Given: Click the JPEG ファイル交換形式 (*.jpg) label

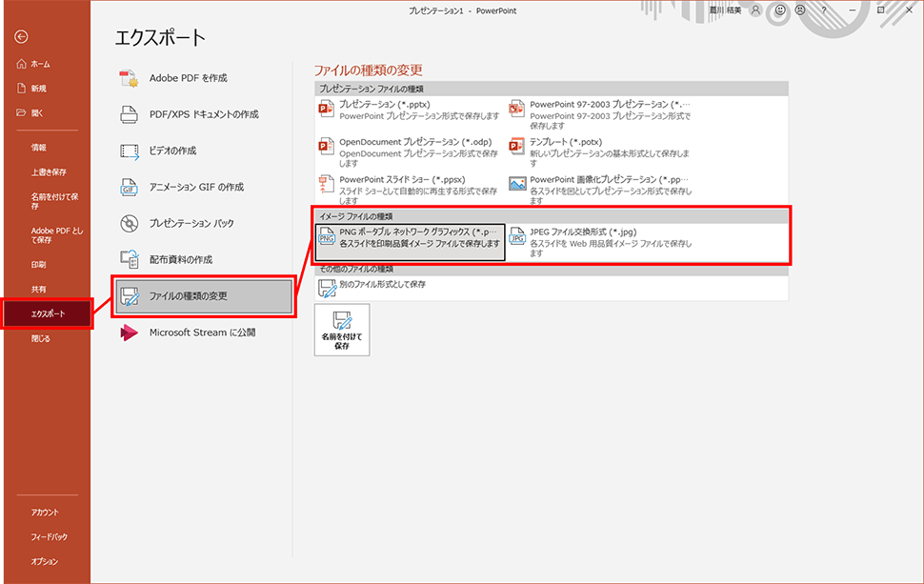Looking at the screenshot, I should pos(583,232).
